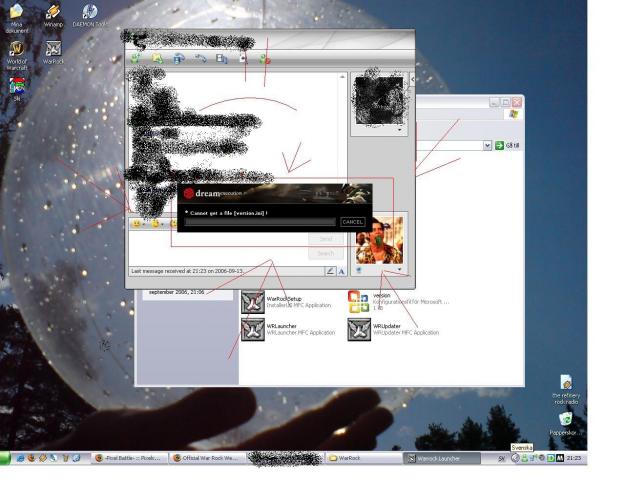
Task: Click 'WRUpdater MFC Application' description text
Action: tap(406, 333)
